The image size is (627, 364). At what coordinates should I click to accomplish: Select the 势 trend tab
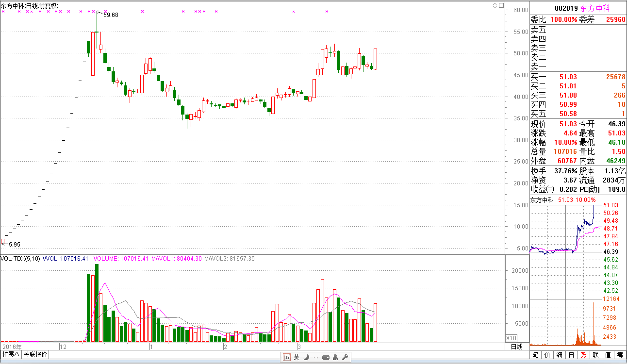(x=584, y=355)
